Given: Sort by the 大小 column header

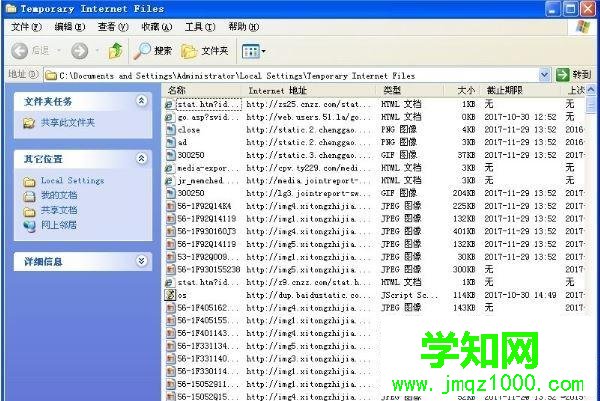Looking at the screenshot, I should click(x=462, y=90).
